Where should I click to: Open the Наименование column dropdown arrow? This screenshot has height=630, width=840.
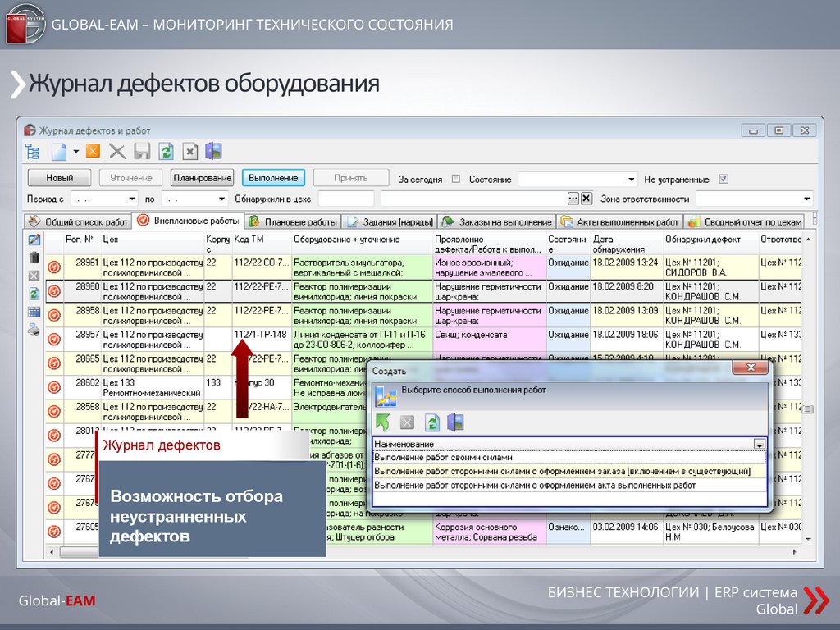tap(759, 444)
